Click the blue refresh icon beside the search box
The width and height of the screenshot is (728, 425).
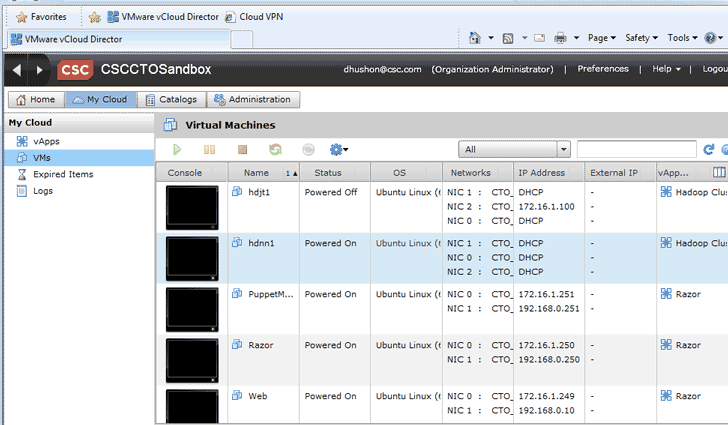(708, 150)
